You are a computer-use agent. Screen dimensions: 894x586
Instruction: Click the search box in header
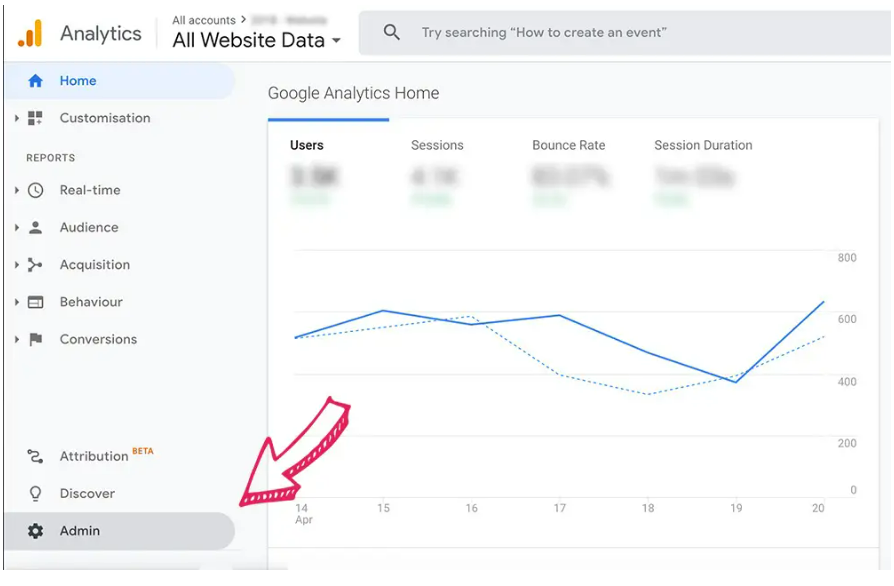click(620, 33)
